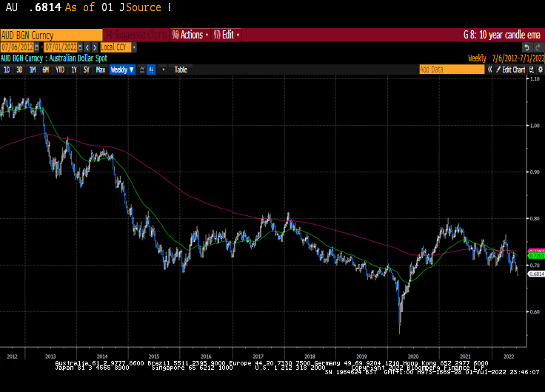Screen dimensions: 545x392
Task: Shift date range forward with right arrow
Action: (95, 47)
